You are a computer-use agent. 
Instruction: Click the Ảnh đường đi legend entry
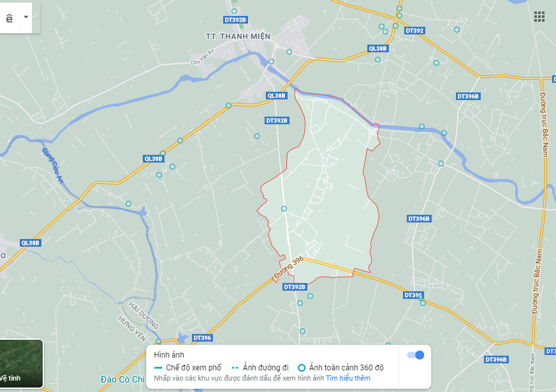tap(260, 368)
